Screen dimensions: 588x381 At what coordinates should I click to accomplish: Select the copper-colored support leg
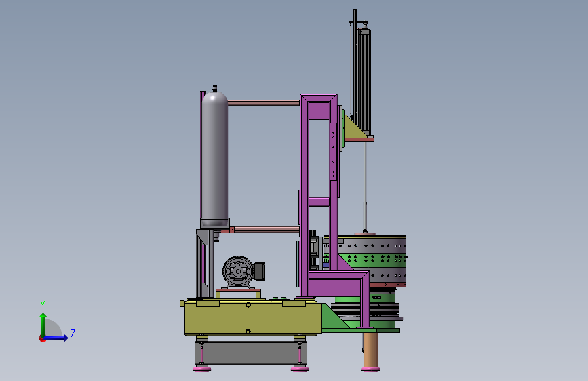pyautogui.click(x=370, y=350)
